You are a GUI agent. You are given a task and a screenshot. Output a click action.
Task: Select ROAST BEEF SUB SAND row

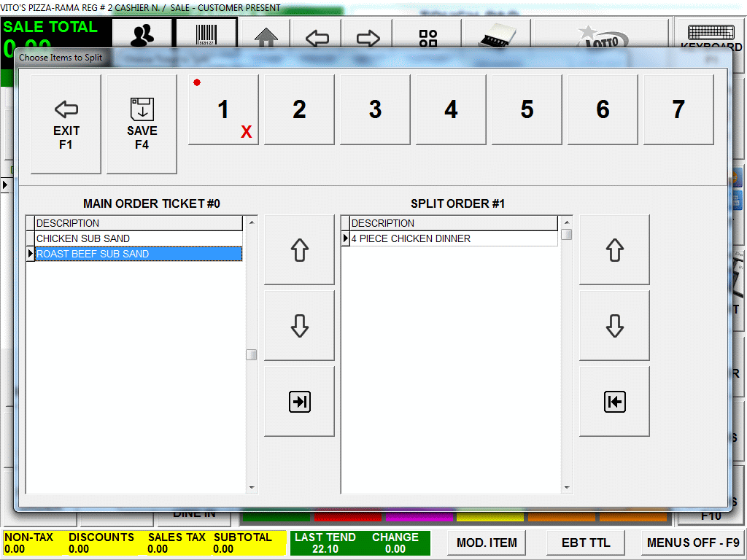tap(139, 254)
